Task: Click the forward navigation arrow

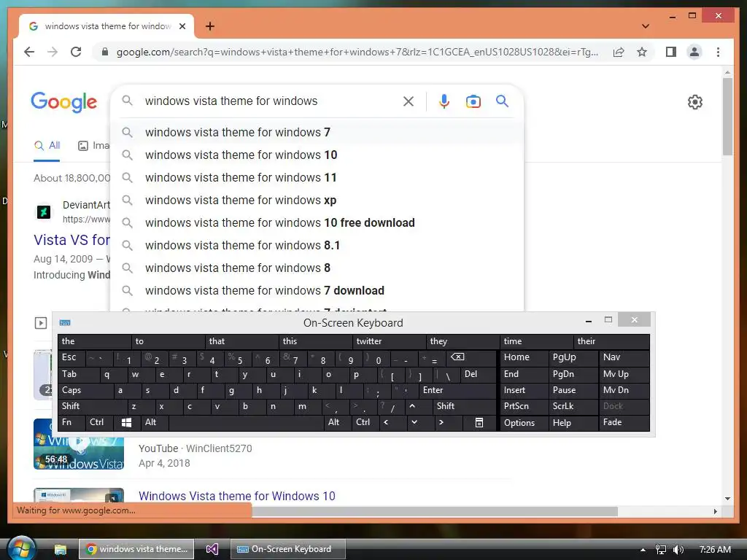Action: click(53, 52)
